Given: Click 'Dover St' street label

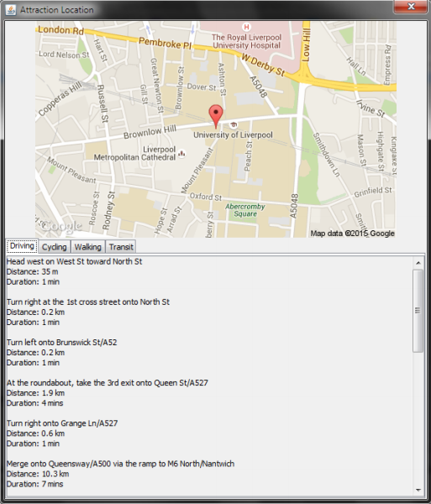Looking at the screenshot, I should (202, 87).
